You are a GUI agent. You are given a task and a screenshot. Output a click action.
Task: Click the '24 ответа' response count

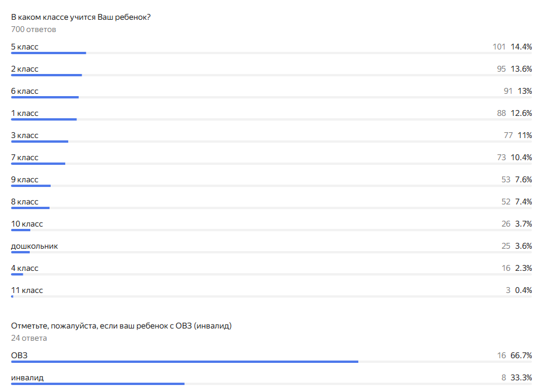(29, 338)
